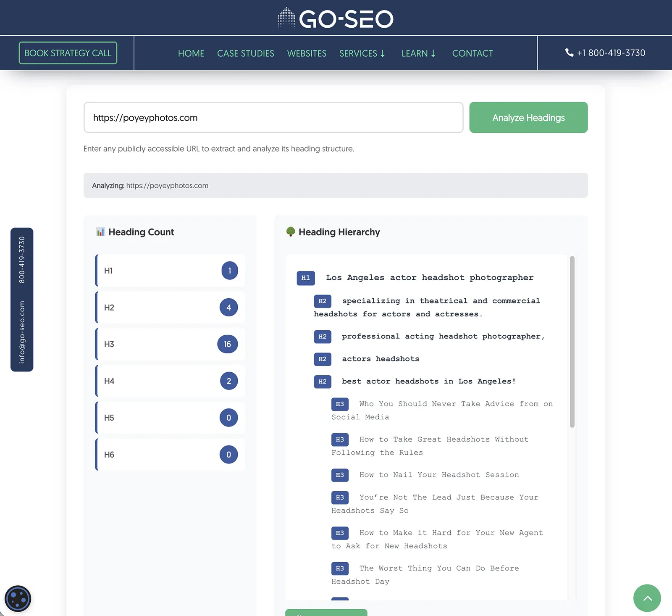Expand the SERVICES dropdown menu
This screenshot has width=672, height=616.
(x=362, y=53)
